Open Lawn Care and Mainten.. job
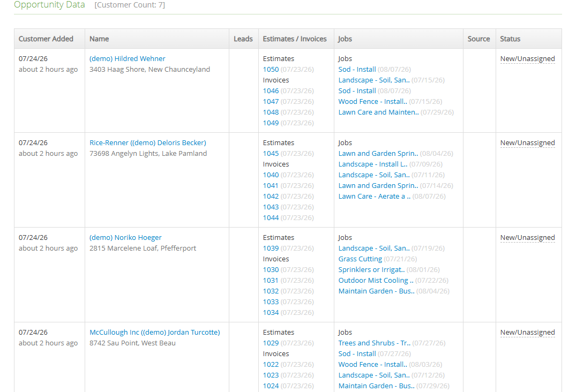The width and height of the screenshot is (576, 392). pos(378,112)
